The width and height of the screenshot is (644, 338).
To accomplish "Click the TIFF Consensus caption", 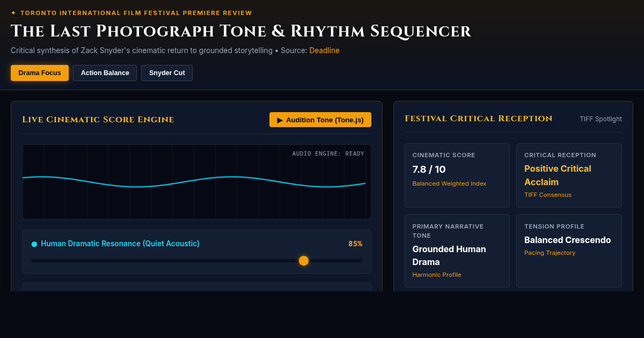I will pos(548,195).
